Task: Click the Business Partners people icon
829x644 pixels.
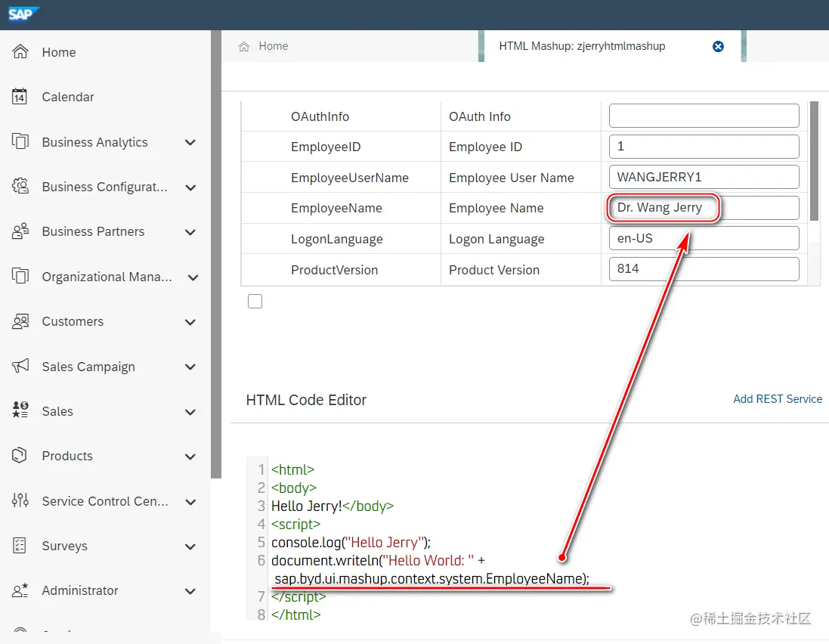Action: (20, 231)
